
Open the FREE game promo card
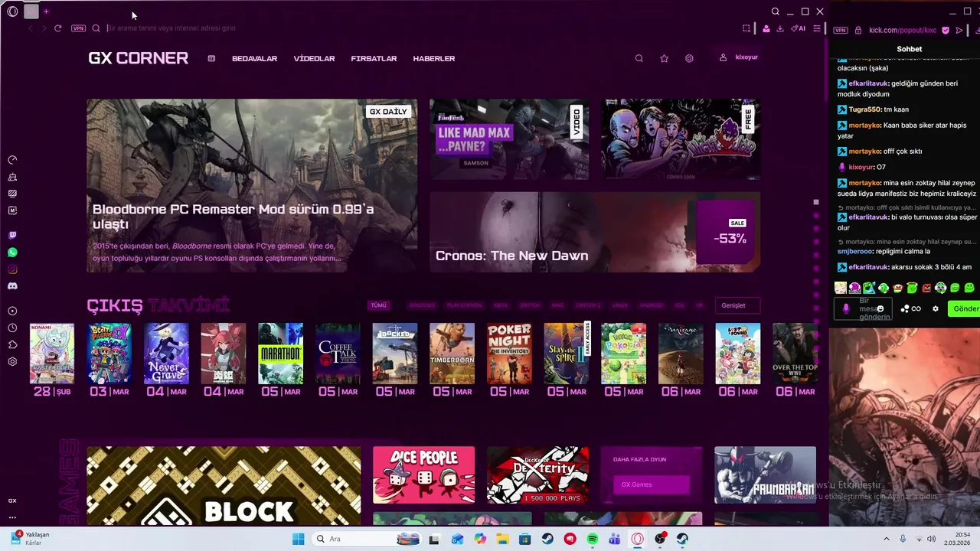pos(681,139)
